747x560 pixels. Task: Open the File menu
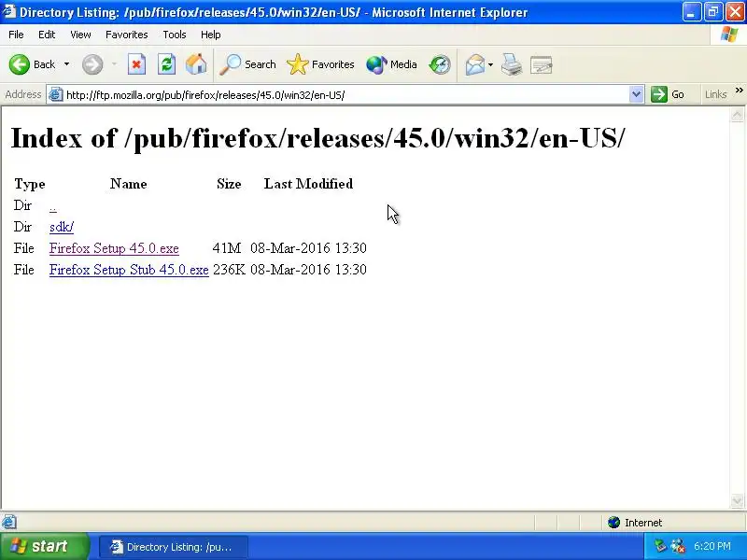tap(16, 35)
